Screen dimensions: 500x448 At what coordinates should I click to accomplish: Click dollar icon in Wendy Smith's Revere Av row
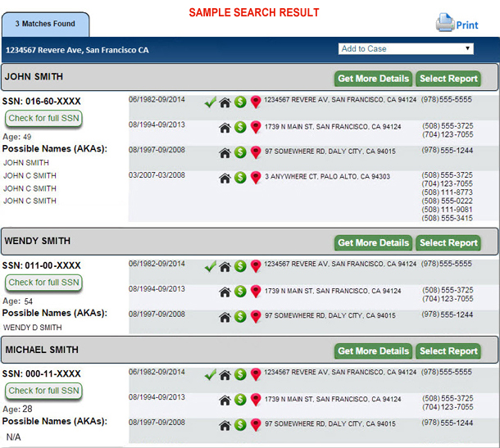point(240,266)
